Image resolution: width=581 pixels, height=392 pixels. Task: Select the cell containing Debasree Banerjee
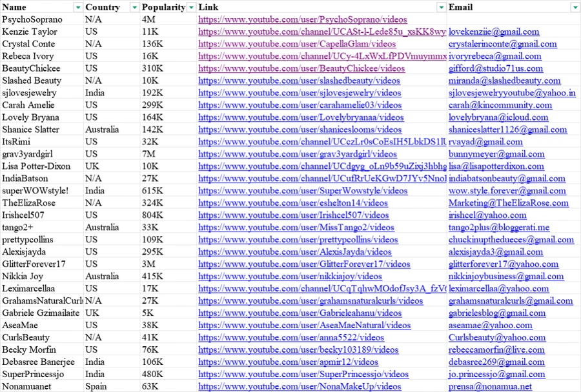(x=42, y=362)
